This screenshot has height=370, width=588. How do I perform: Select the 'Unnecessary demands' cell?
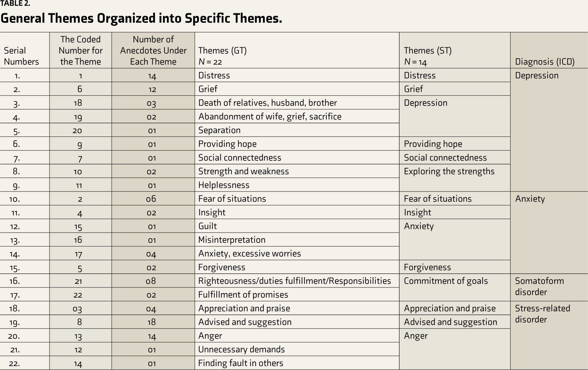(241, 349)
